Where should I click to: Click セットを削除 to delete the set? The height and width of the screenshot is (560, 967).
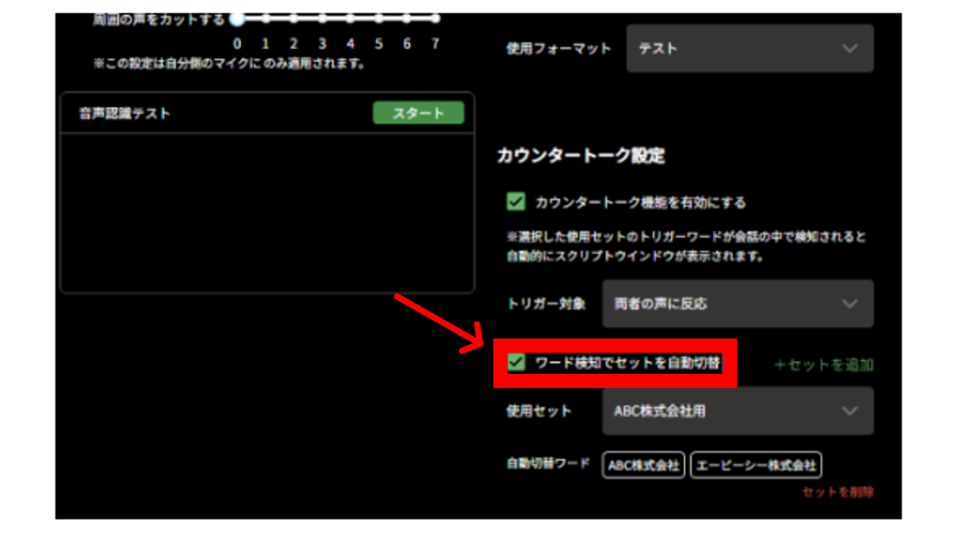[838, 492]
